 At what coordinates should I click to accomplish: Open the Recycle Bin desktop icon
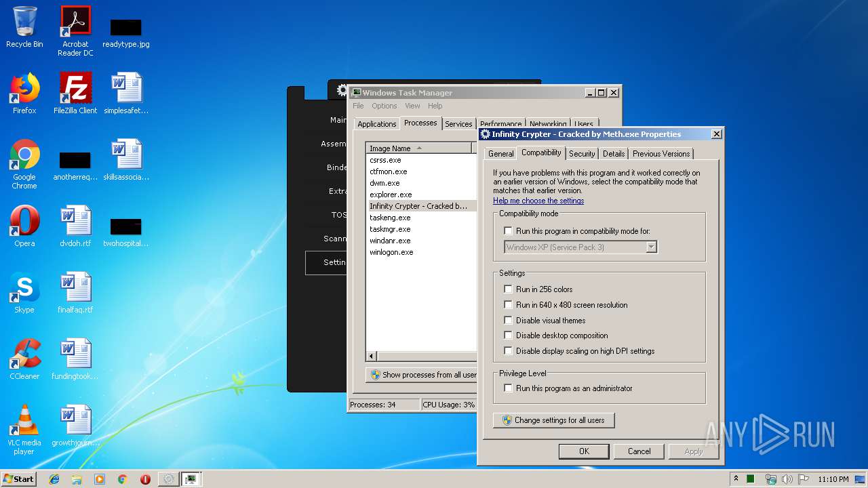(x=24, y=27)
